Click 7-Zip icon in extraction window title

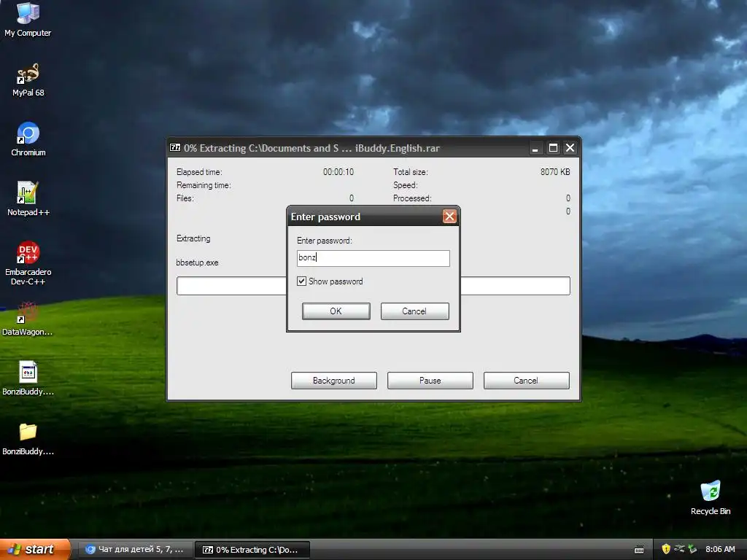tap(175, 147)
